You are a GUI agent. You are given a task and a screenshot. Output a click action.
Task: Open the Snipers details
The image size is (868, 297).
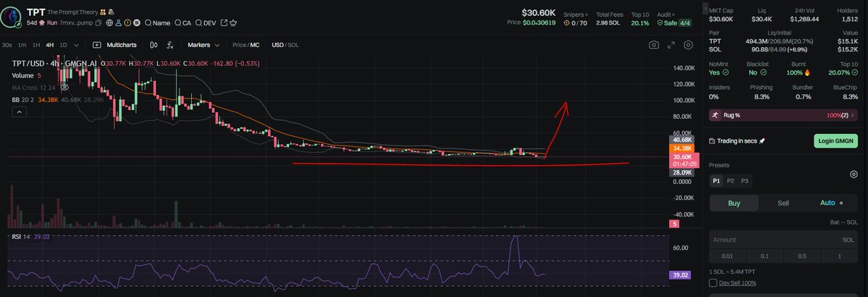(576, 14)
